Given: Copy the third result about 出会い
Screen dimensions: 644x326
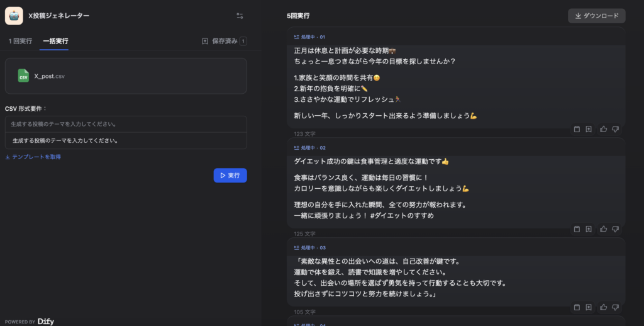Looking at the screenshot, I should 576,307.
